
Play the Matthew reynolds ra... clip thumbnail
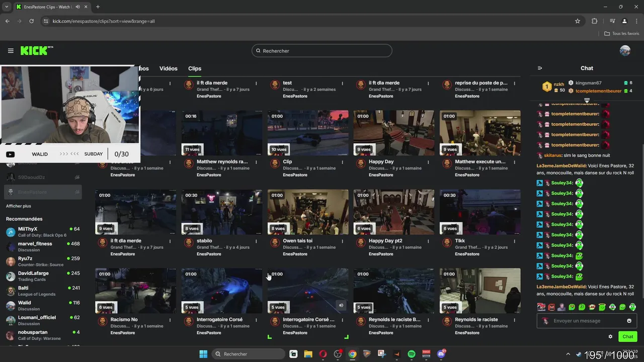click(x=222, y=133)
